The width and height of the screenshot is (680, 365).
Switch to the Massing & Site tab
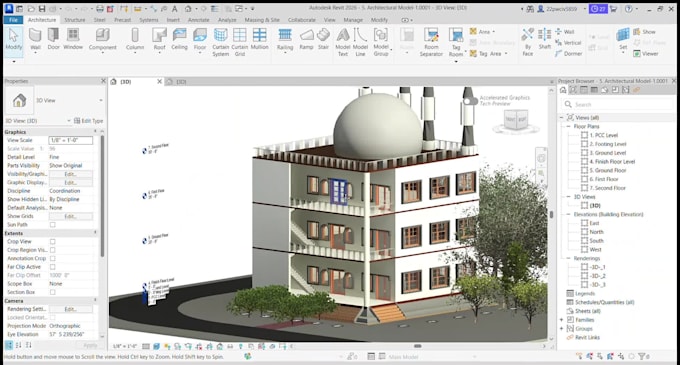click(262, 20)
